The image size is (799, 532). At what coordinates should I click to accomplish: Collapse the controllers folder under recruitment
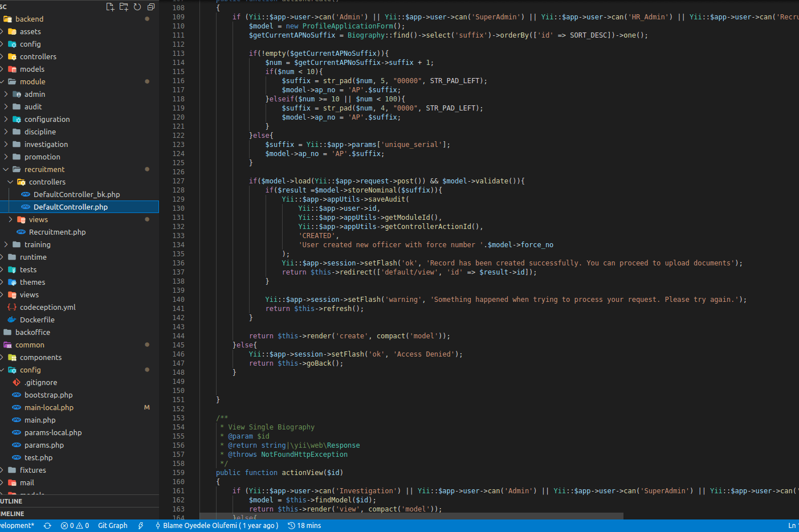click(10, 182)
